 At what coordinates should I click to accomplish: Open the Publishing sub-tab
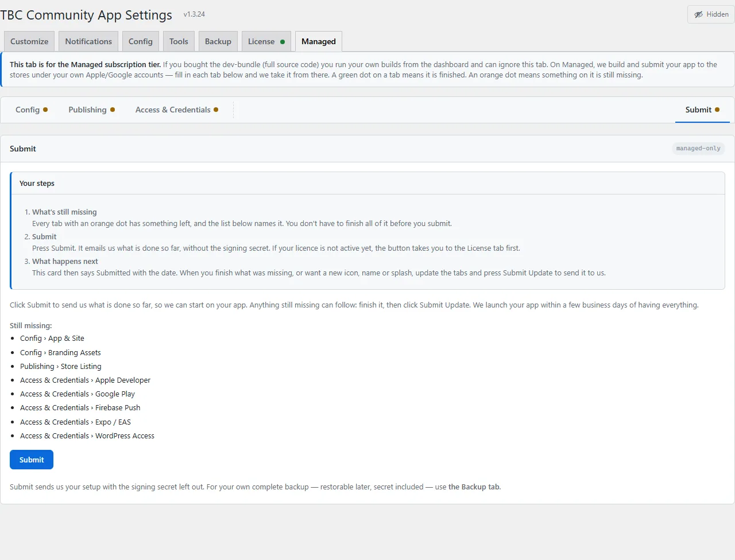click(91, 110)
